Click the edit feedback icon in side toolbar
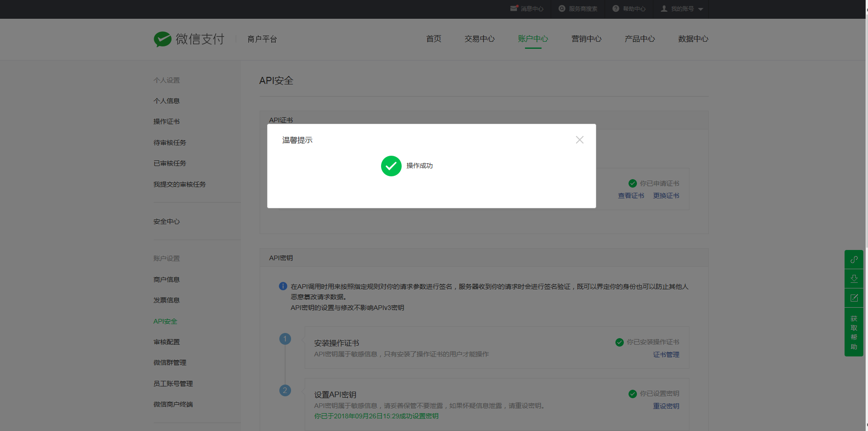The height and width of the screenshot is (431, 868). [x=854, y=298]
